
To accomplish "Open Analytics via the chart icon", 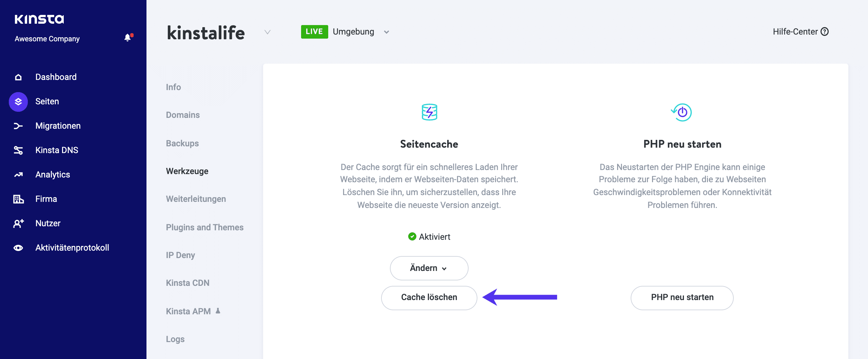I will (x=18, y=174).
